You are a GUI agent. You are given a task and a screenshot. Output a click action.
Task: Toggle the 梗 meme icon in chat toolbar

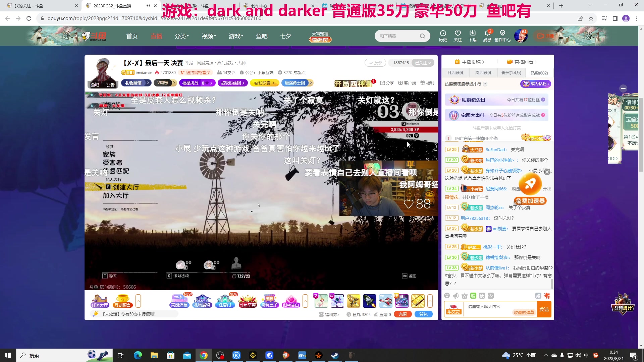[x=482, y=295]
